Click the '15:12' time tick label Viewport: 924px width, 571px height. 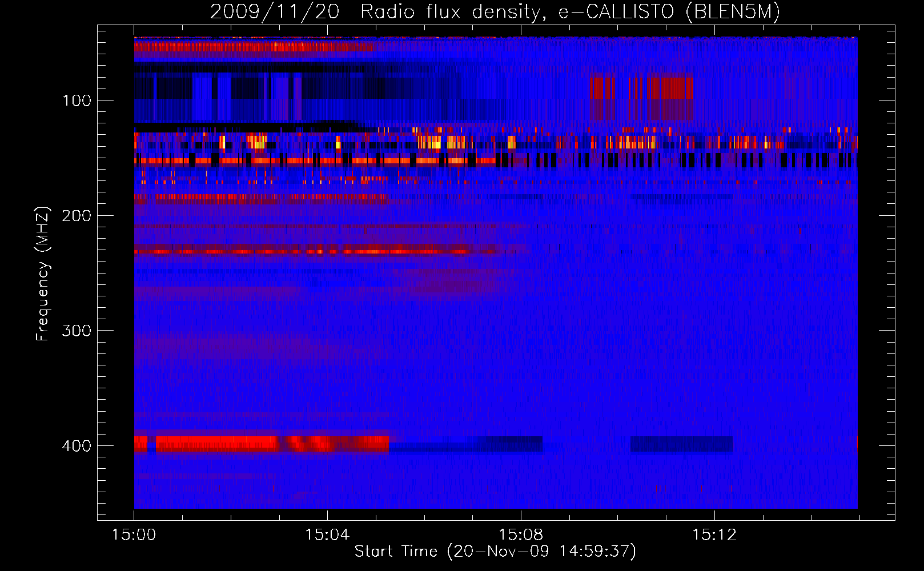(714, 534)
